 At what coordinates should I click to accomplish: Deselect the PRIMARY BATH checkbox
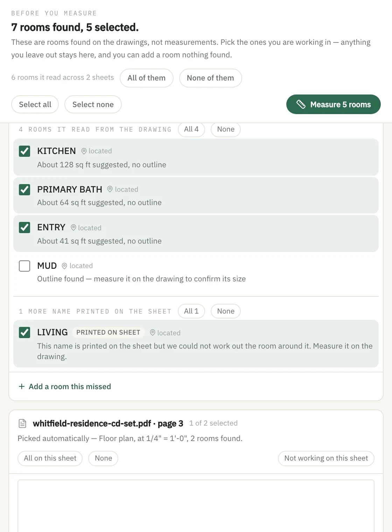pyautogui.click(x=24, y=190)
